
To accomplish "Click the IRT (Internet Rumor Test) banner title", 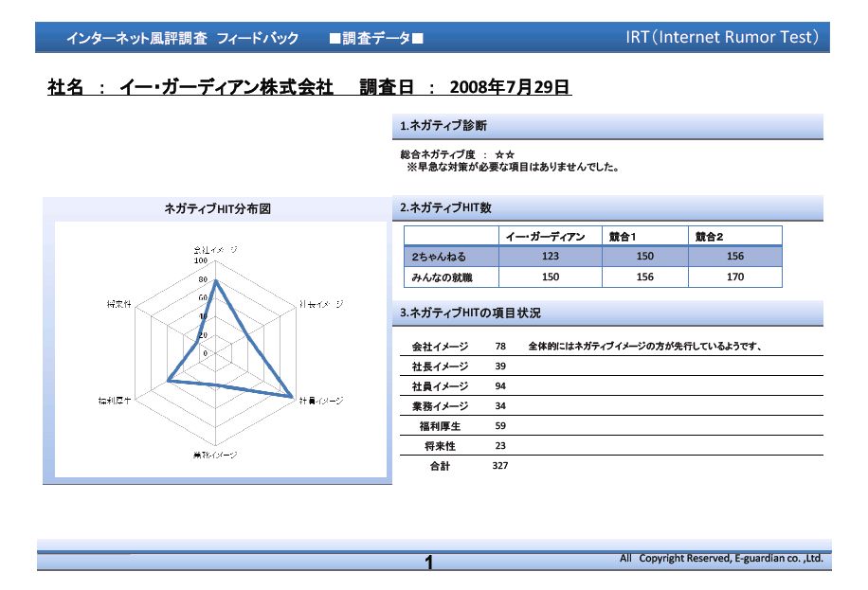I will click(x=722, y=37).
